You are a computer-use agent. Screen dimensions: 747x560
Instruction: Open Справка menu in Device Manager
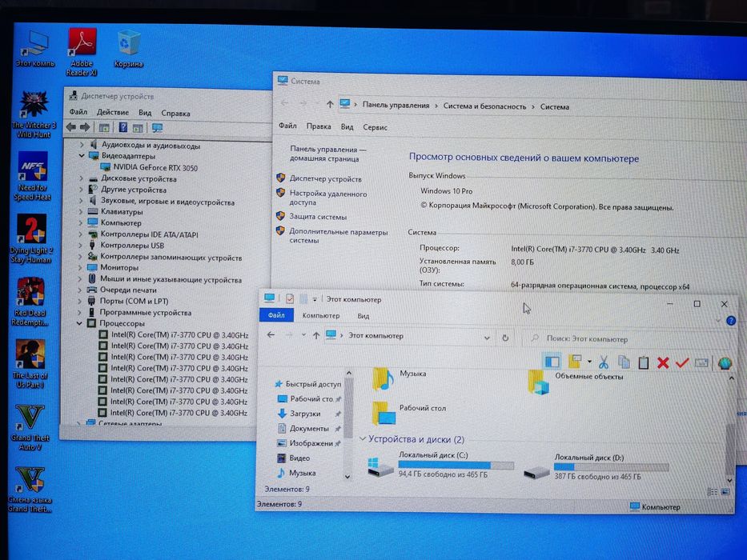[x=175, y=114]
